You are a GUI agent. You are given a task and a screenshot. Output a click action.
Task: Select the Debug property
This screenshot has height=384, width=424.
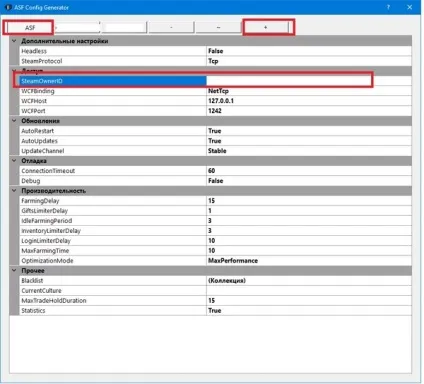coord(113,181)
